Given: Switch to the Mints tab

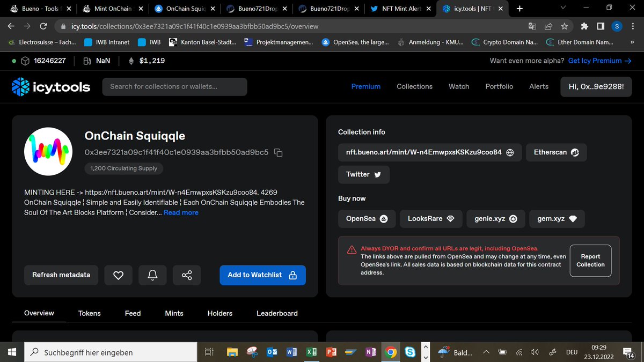Looking at the screenshot, I should click(174, 313).
